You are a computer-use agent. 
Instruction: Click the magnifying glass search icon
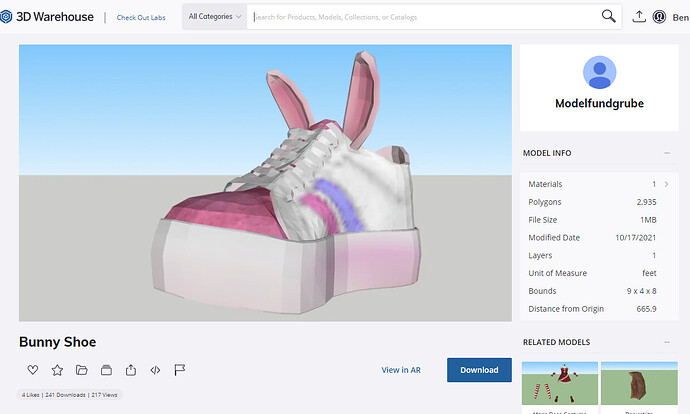609,16
